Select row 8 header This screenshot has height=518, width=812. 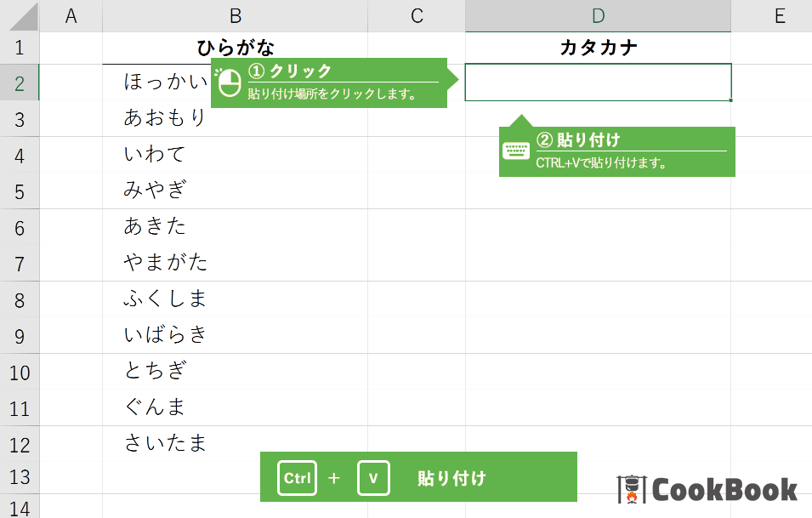click(20, 300)
